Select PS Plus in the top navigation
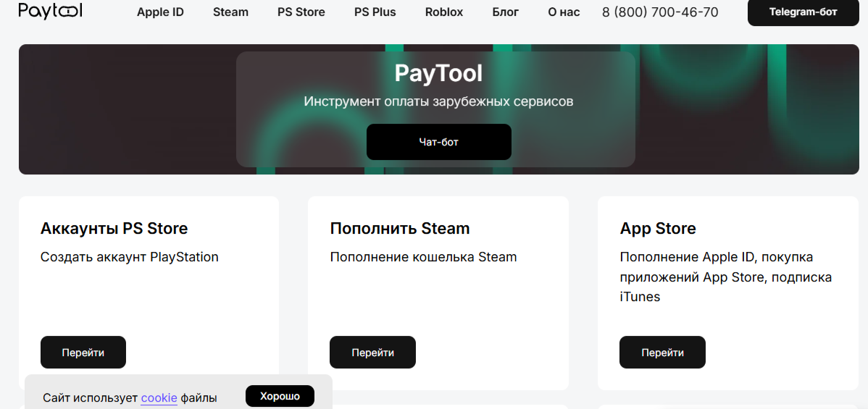The width and height of the screenshot is (868, 409). click(375, 12)
